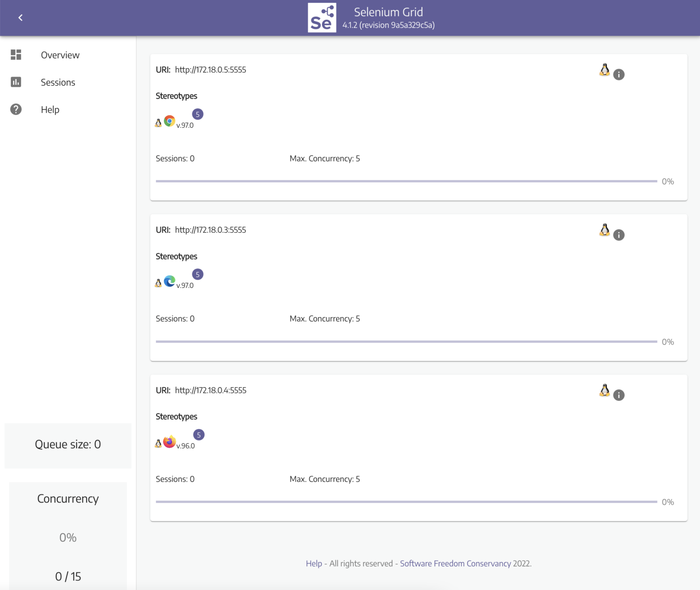Select the Chrome icon under first node's Stereotypes
The height and width of the screenshot is (590, 700).
[169, 121]
